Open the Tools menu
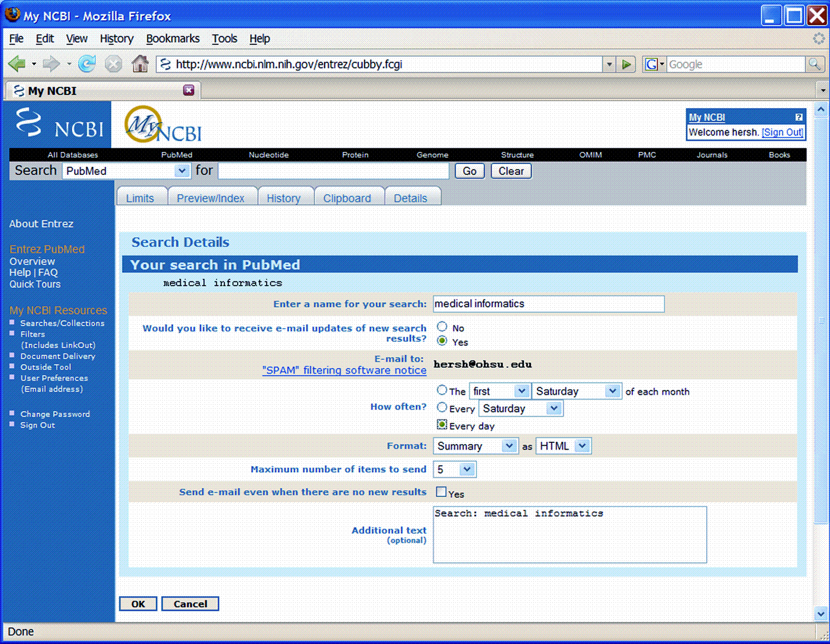Image resolution: width=830 pixels, height=644 pixels. pyautogui.click(x=224, y=38)
